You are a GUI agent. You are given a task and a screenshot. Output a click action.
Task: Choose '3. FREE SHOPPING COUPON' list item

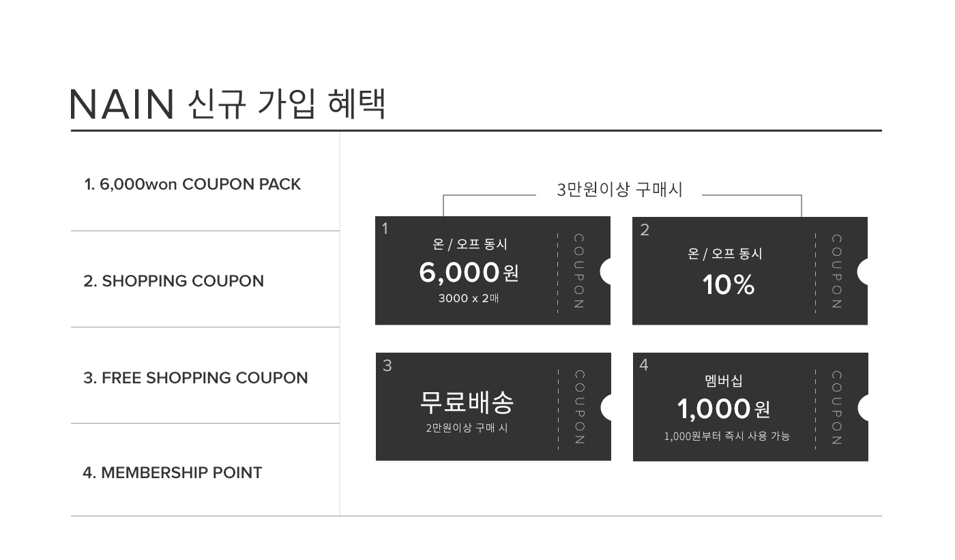click(x=195, y=378)
